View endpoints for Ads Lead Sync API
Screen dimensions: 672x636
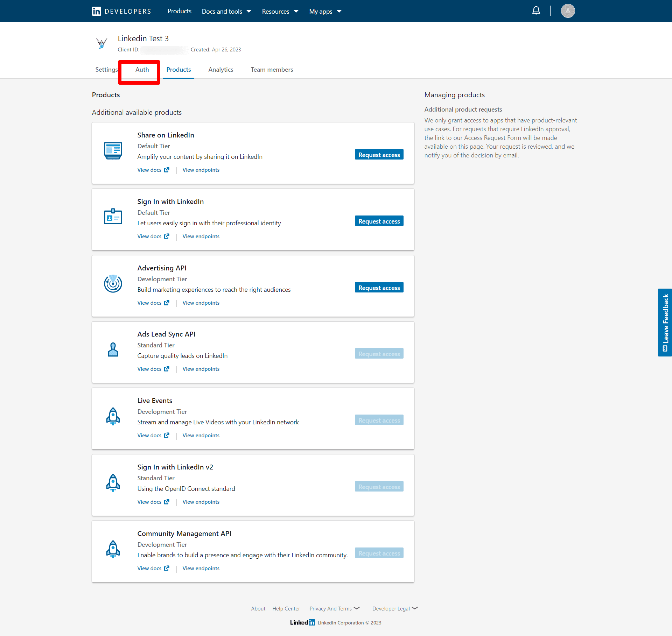click(x=201, y=369)
